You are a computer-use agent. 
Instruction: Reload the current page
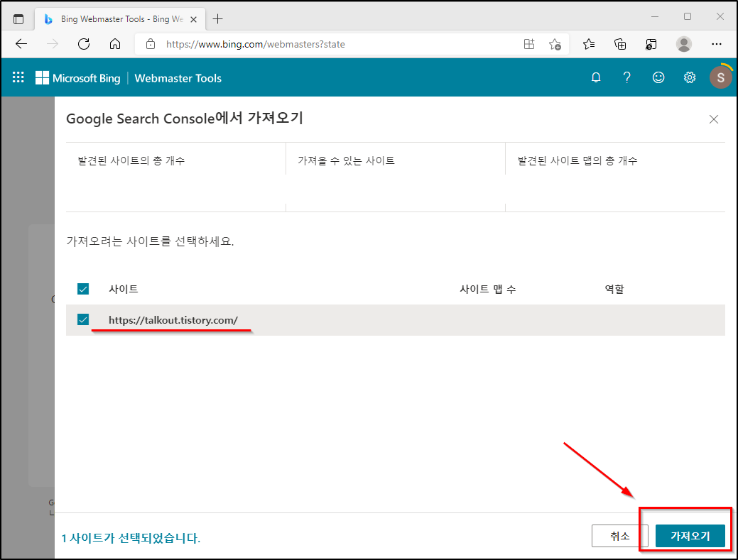[84, 44]
